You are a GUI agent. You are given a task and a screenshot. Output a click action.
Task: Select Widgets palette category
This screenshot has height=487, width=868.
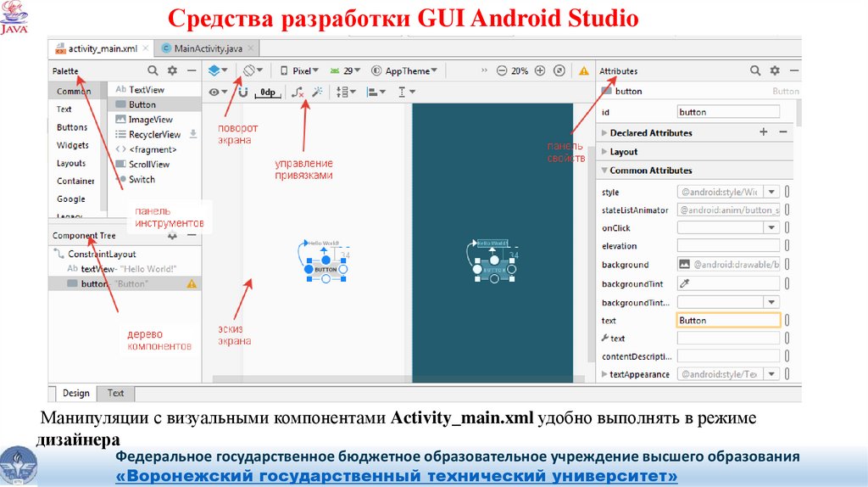73,145
